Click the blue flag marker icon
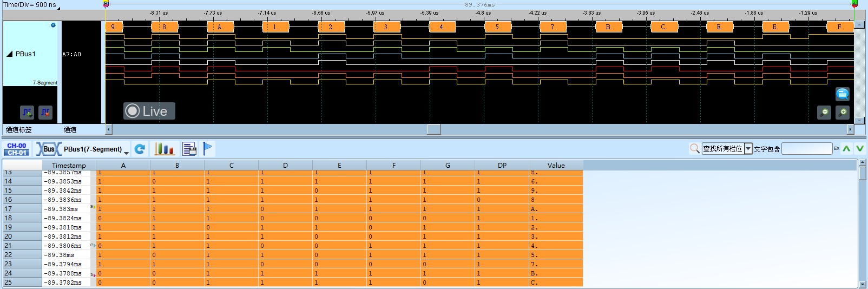 208,148
